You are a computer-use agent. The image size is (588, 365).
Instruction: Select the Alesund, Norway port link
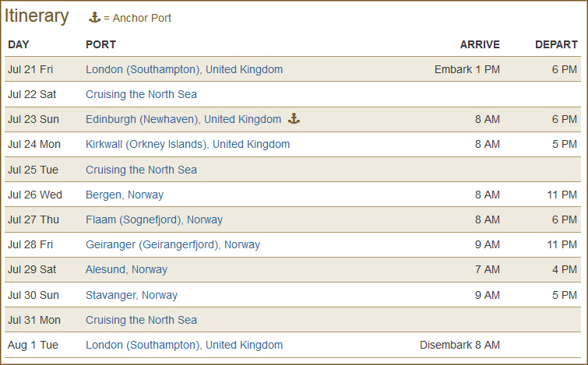pos(126,269)
